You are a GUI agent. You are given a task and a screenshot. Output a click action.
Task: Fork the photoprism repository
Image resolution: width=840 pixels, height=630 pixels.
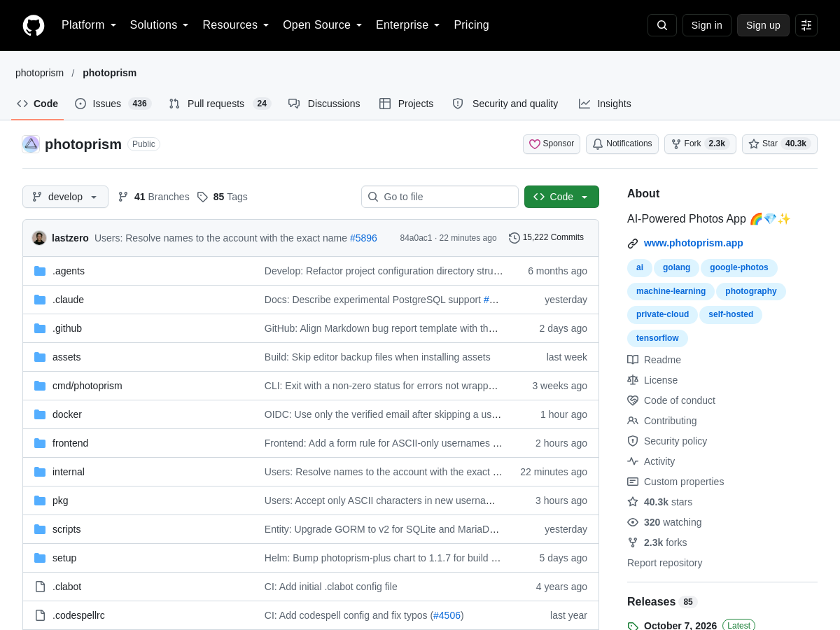[x=700, y=144]
